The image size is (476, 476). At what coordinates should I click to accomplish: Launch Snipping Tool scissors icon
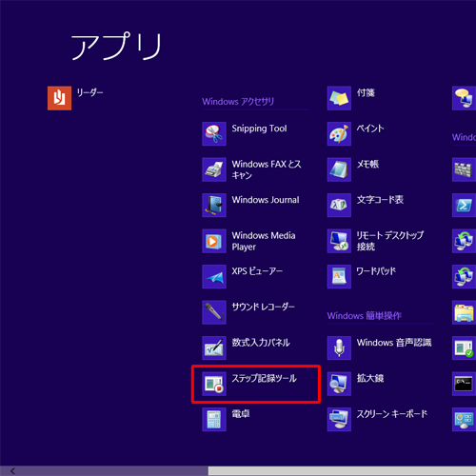(214, 134)
